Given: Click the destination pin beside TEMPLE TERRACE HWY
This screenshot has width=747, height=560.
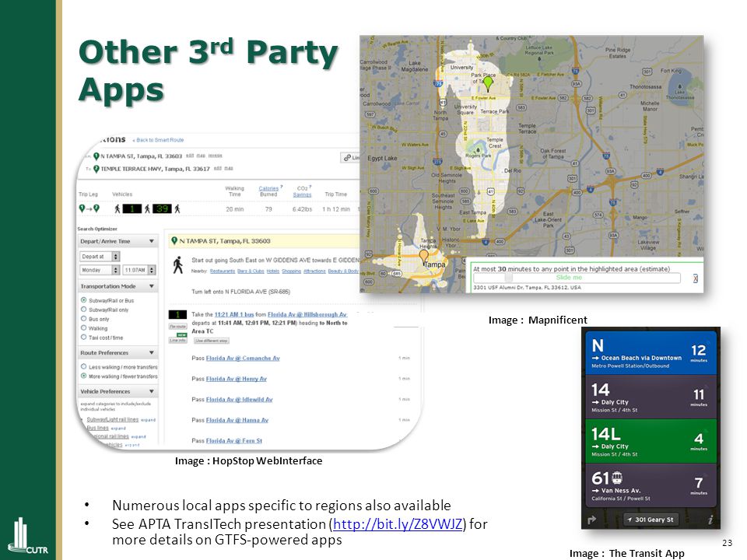Looking at the screenshot, I should click(96, 169).
